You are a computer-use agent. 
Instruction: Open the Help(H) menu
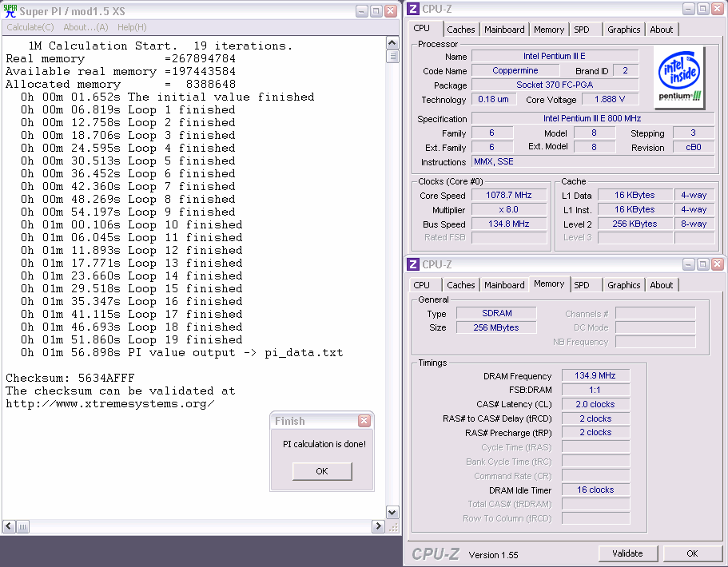[x=132, y=27]
